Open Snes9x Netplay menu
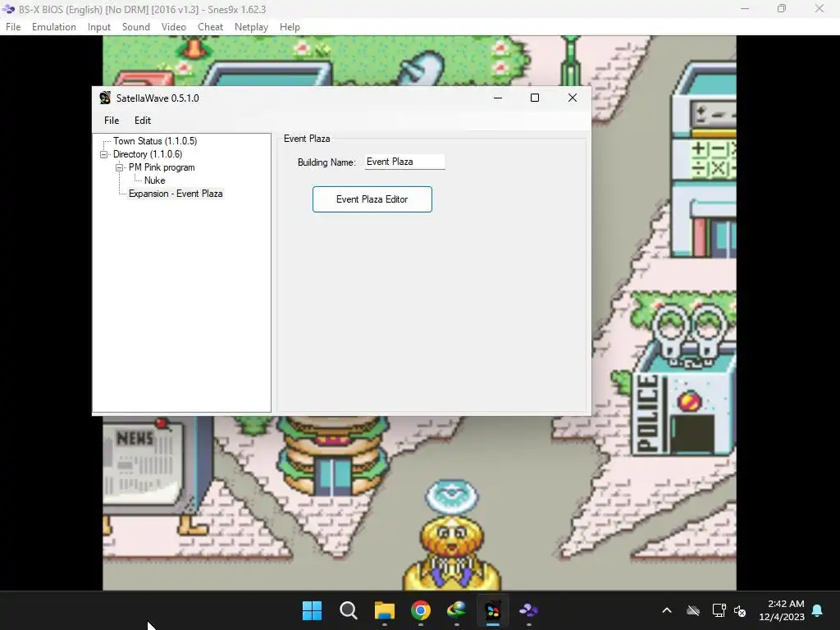This screenshot has width=840, height=630. (251, 27)
